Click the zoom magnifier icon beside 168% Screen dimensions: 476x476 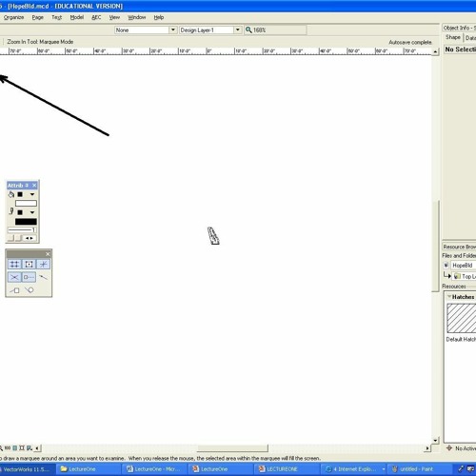tap(248, 30)
